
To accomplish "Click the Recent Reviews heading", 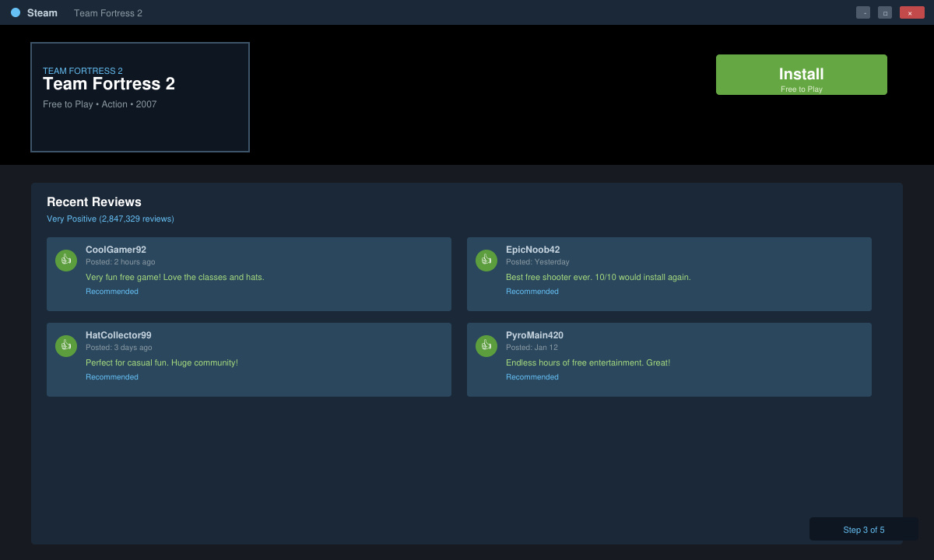I will [94, 202].
